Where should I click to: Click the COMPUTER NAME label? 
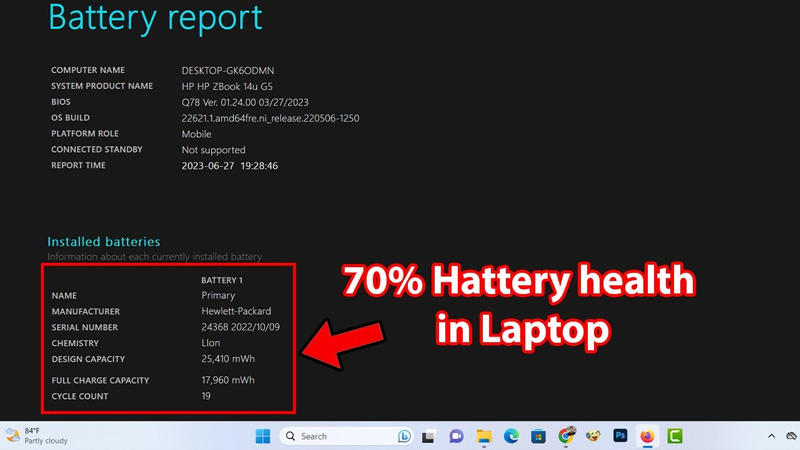pyautogui.click(x=88, y=70)
